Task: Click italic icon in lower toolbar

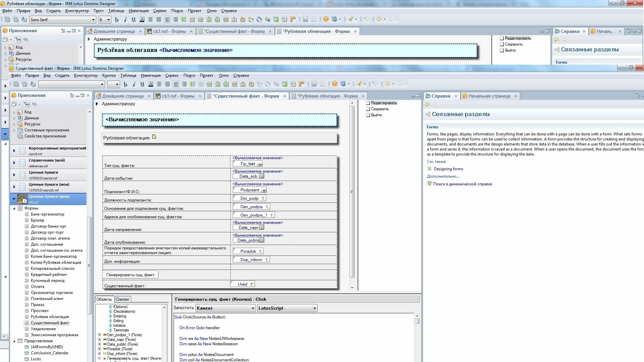Action: (x=134, y=84)
